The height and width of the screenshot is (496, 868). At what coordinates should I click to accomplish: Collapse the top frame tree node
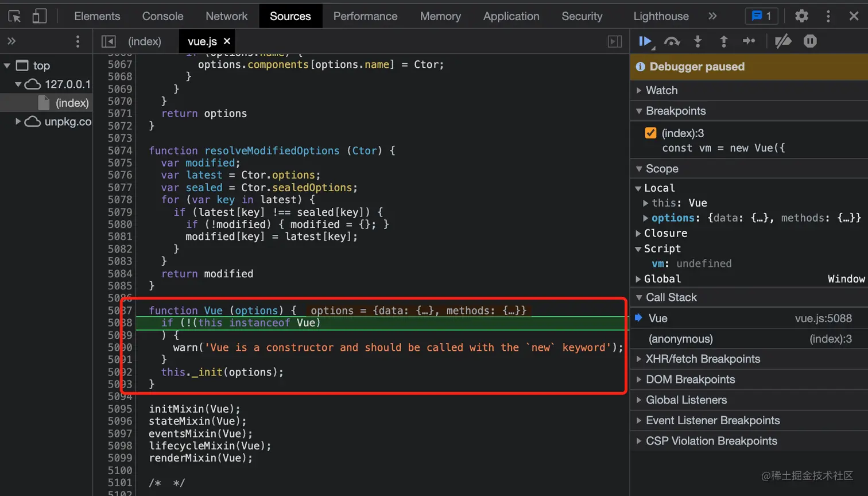pos(7,65)
